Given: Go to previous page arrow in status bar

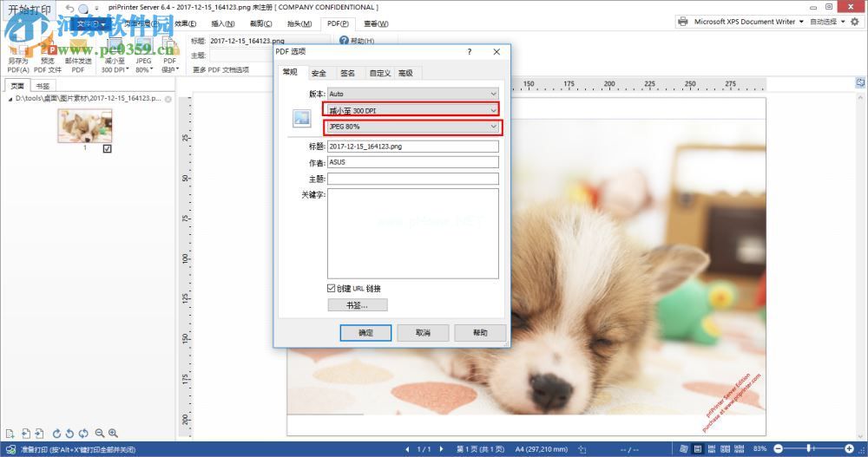Looking at the screenshot, I should (408, 449).
